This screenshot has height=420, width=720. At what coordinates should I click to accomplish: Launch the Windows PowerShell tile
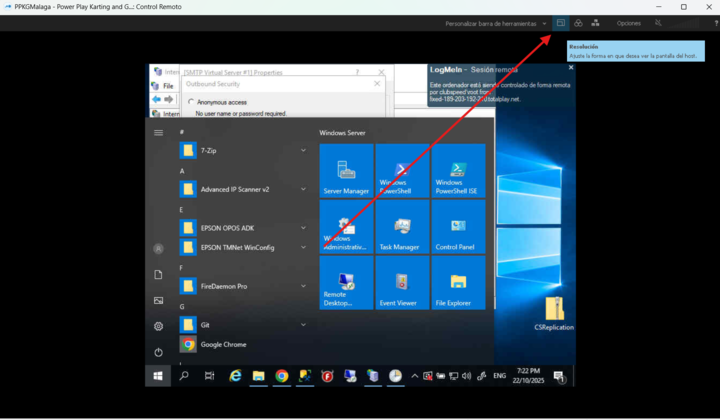click(x=402, y=171)
